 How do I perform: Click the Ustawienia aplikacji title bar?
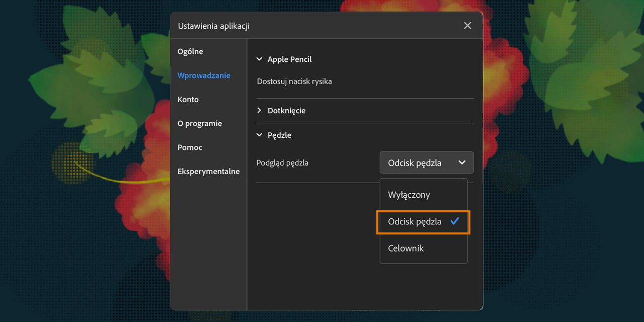point(213,26)
